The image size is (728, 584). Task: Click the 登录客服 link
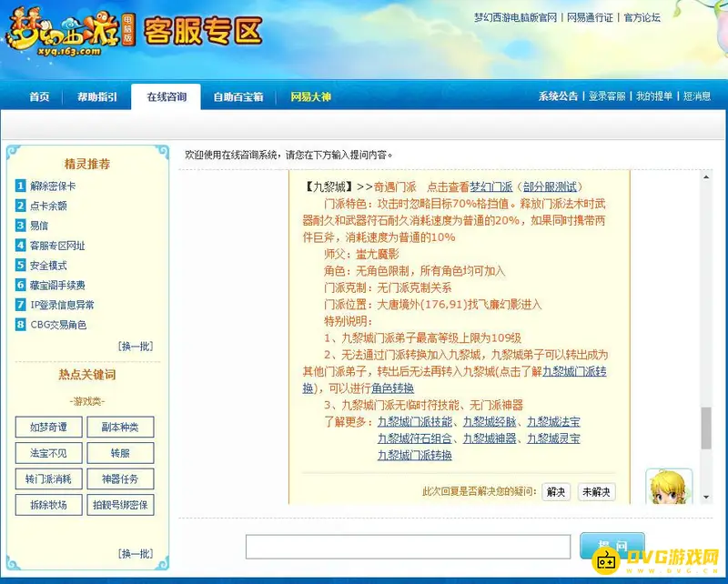[x=607, y=96]
